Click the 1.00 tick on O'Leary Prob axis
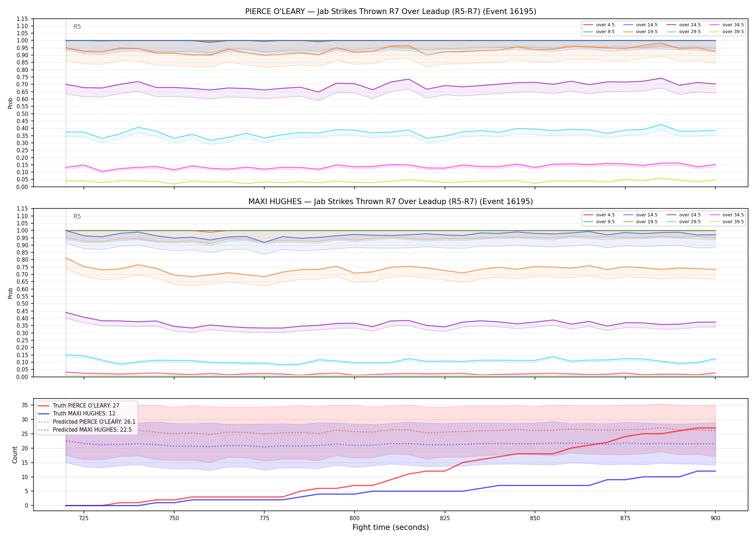This screenshot has height=540, width=756. tap(22, 41)
